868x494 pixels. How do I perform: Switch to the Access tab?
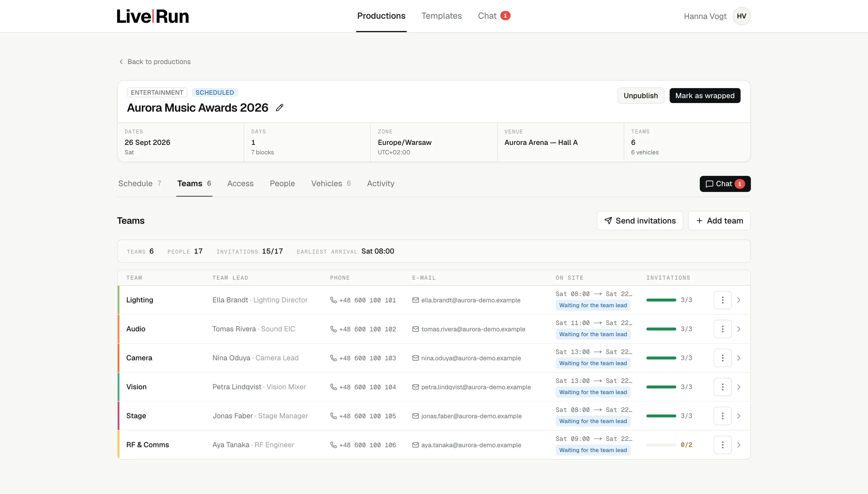(x=241, y=184)
